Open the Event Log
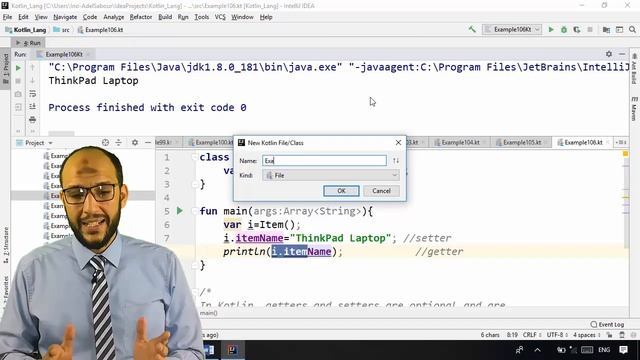This screenshot has height=360, width=640. 607,324
